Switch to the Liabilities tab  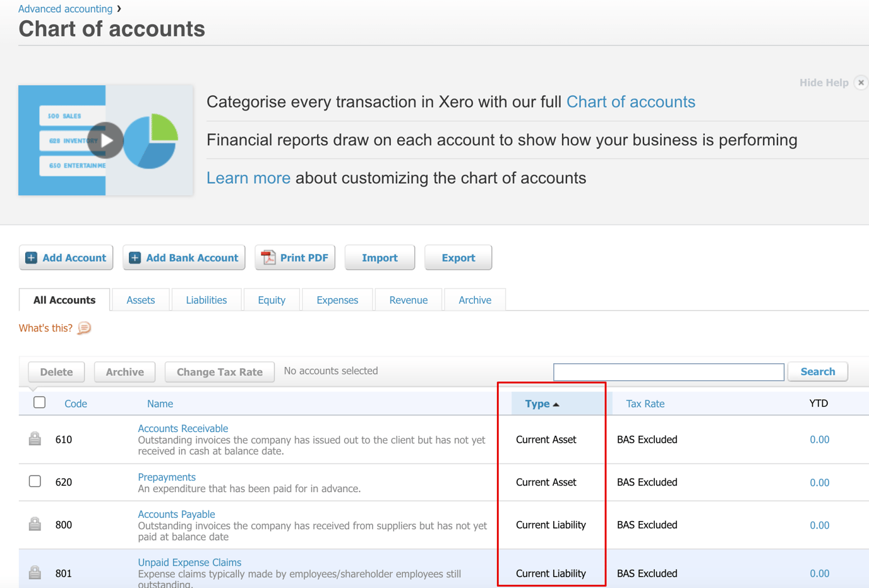point(207,299)
